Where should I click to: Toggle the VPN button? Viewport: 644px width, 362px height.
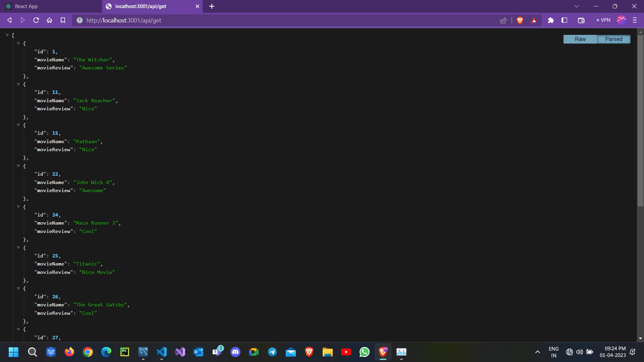(603, 20)
